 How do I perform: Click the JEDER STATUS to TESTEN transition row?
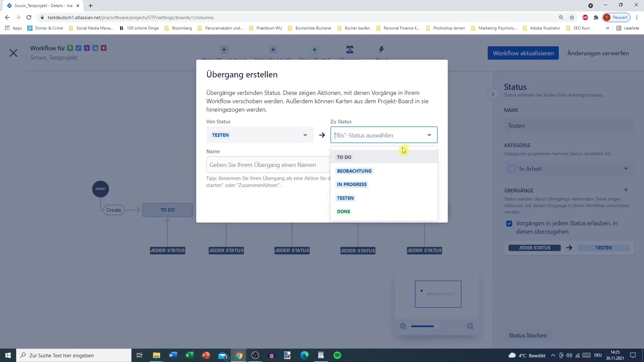pos(569,248)
